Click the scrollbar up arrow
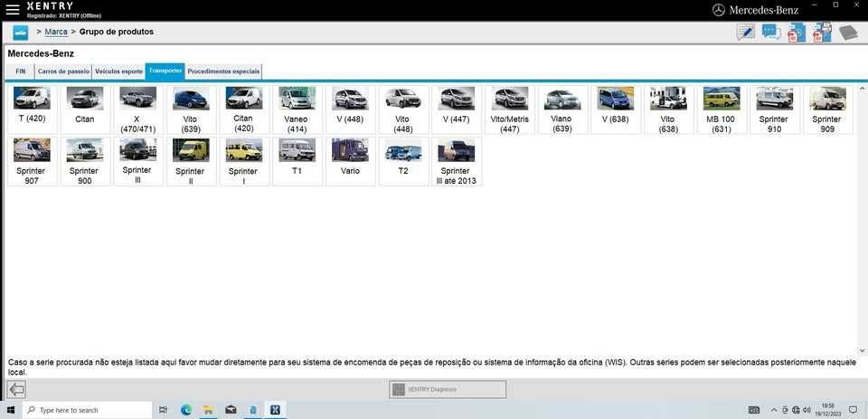This screenshot has width=868, height=419. [862, 88]
